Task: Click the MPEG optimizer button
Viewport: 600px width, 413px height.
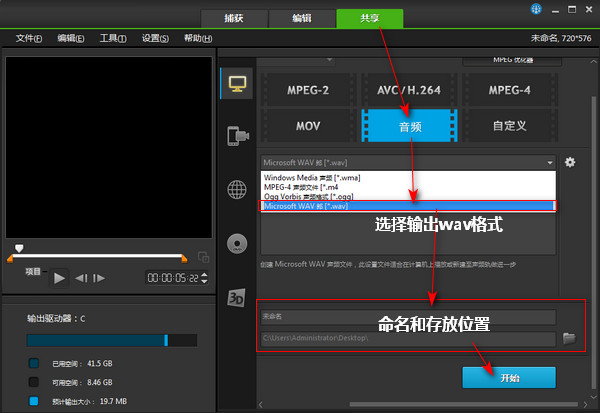Action: point(512,60)
